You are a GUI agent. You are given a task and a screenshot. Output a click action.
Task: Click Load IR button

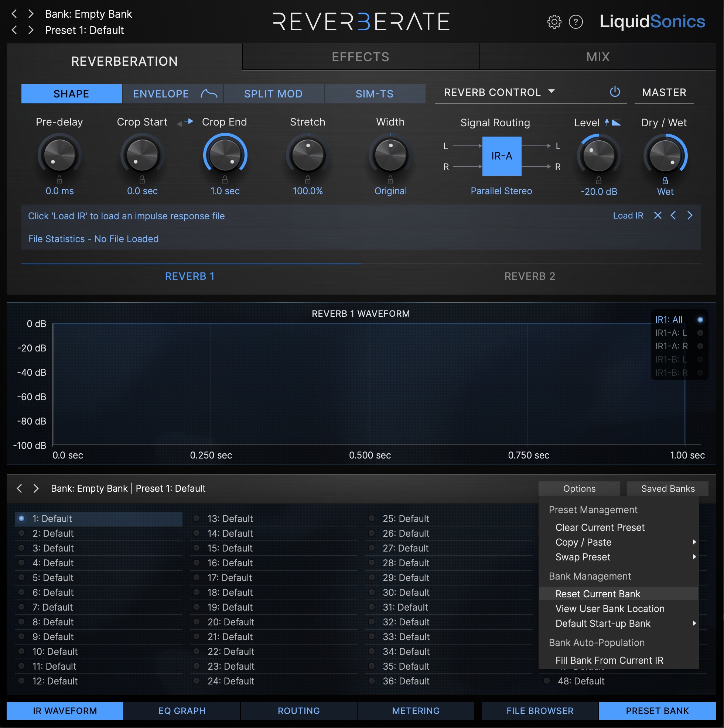coord(628,216)
